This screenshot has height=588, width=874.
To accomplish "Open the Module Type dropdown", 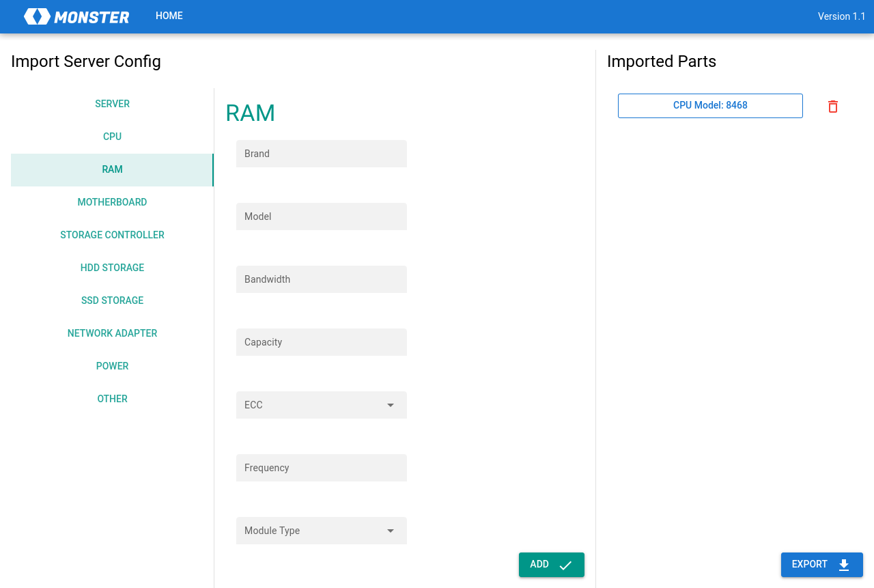I will tap(322, 531).
